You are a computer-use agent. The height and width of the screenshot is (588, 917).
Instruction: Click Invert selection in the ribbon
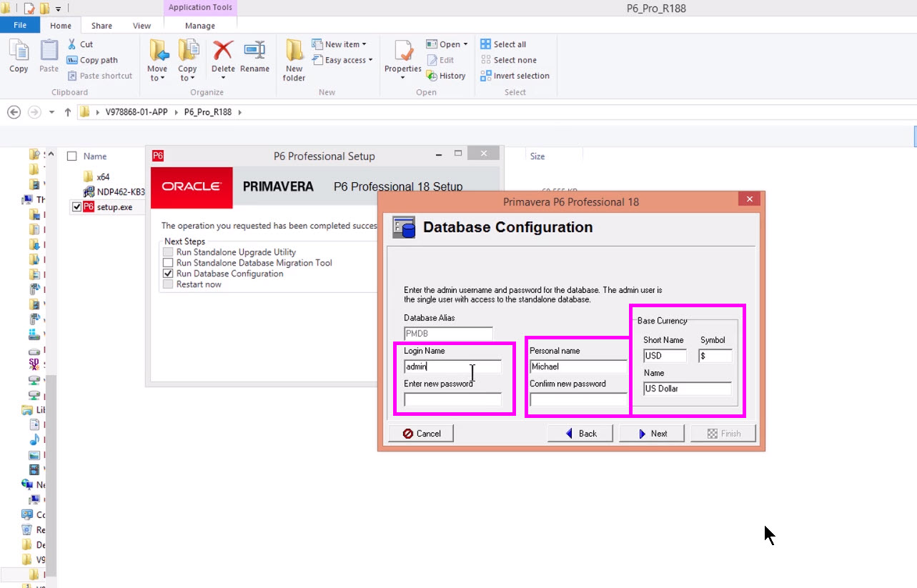(x=515, y=76)
